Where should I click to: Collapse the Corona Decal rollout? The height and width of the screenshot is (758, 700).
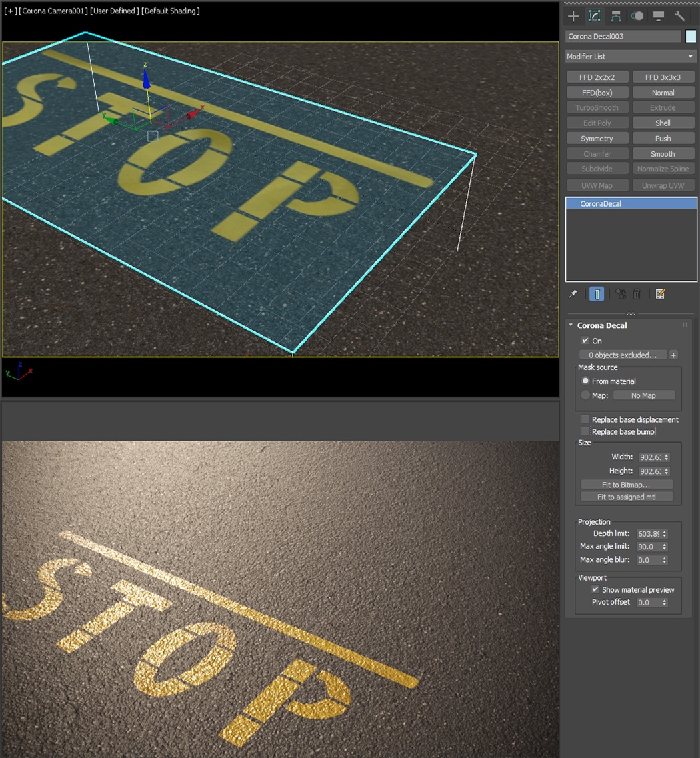[x=571, y=325]
